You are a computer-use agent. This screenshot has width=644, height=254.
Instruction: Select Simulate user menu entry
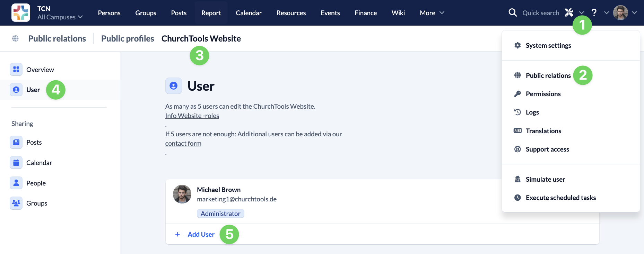[545, 179]
